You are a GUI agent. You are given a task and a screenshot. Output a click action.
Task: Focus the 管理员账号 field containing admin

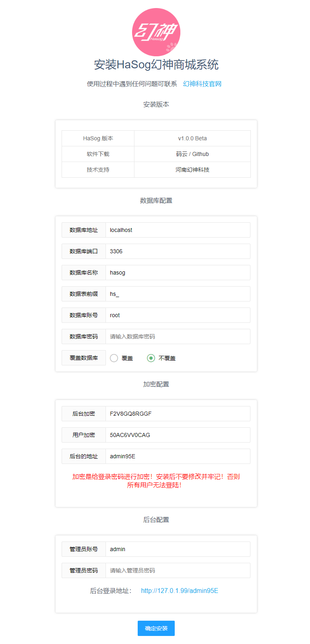tap(178, 549)
